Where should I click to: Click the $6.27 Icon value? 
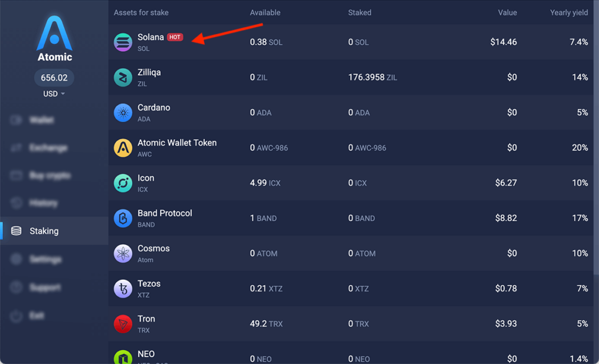pos(506,183)
